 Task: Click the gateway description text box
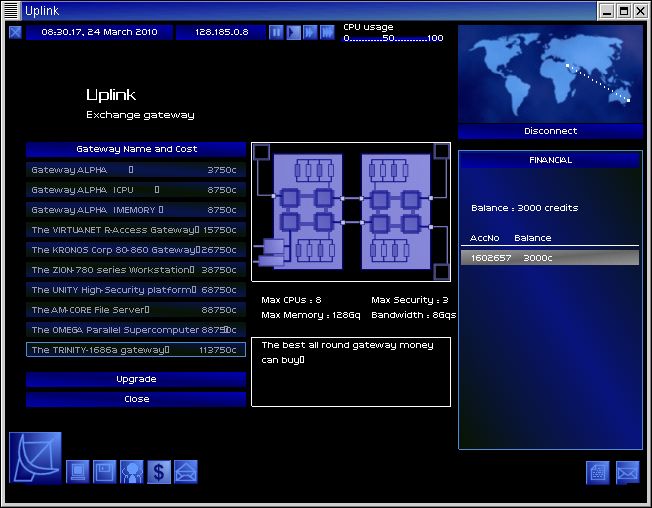click(351, 372)
